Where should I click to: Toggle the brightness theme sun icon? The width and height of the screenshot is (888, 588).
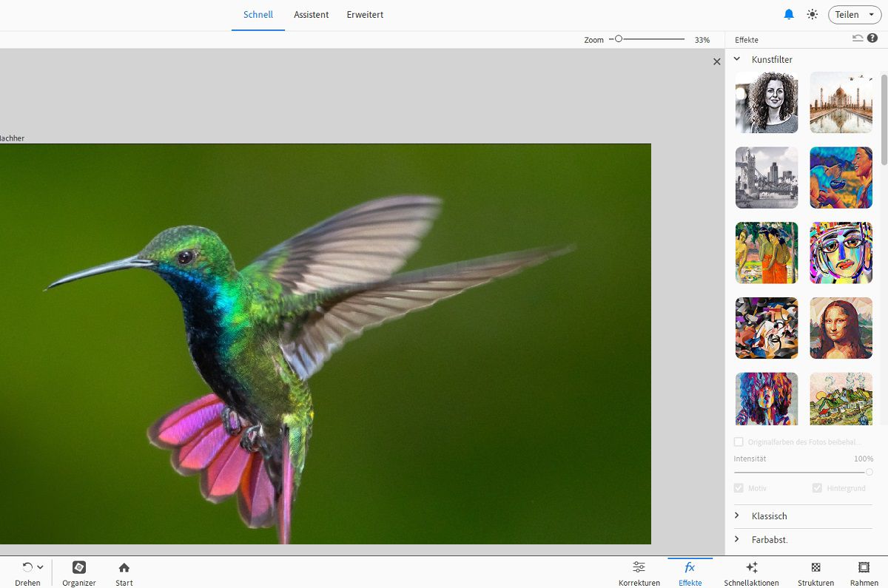coord(813,15)
